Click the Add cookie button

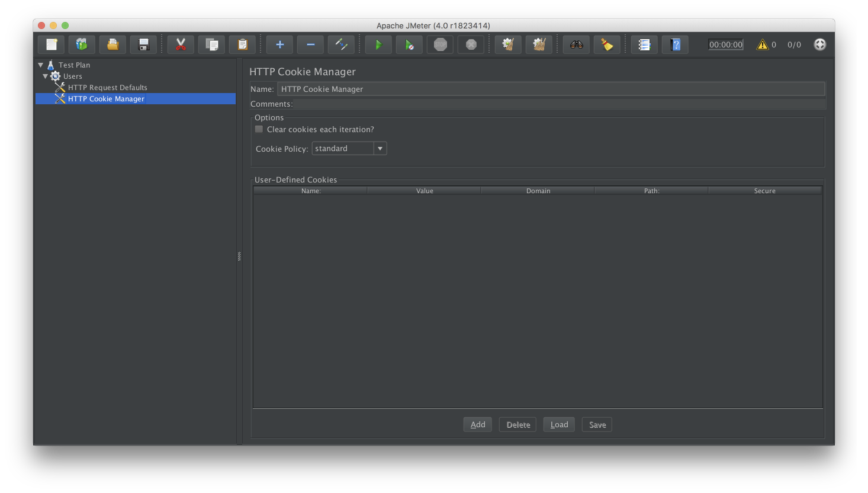[478, 425]
